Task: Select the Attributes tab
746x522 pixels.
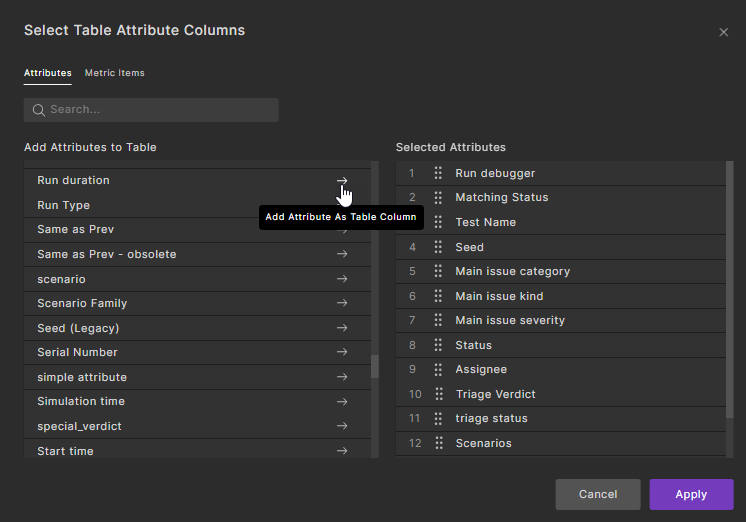Action: click(47, 73)
